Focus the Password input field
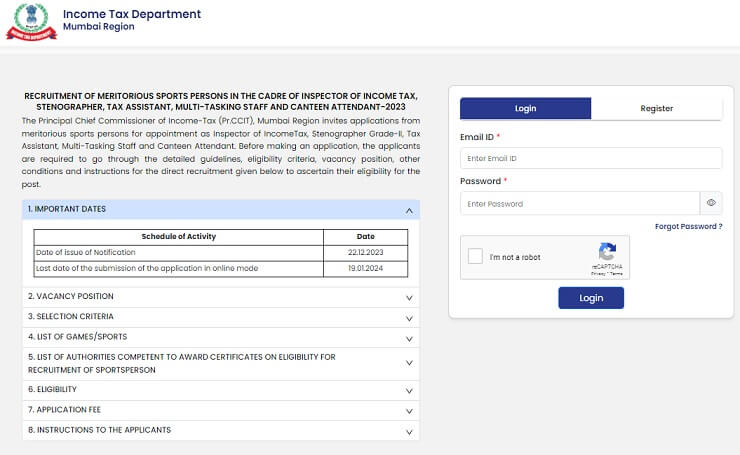 (580, 203)
